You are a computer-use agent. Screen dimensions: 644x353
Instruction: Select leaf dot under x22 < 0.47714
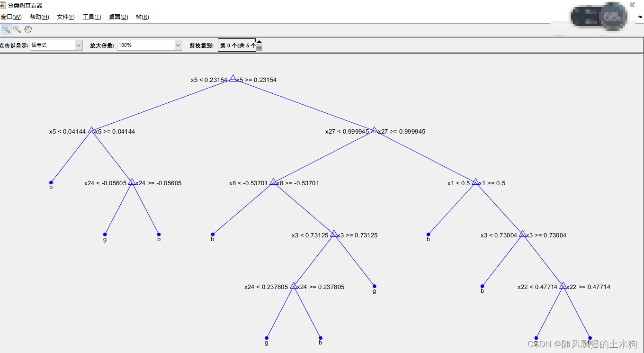coord(536,338)
